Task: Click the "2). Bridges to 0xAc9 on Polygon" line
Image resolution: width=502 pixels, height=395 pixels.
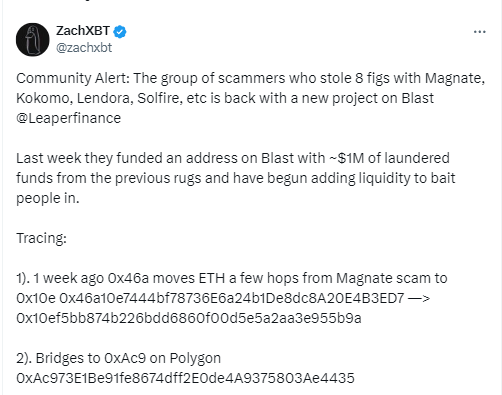Action: [x=118, y=358]
